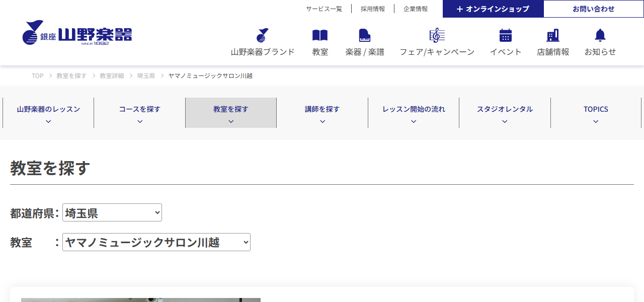Expand chevron under 教室を探す tab

[231, 121]
